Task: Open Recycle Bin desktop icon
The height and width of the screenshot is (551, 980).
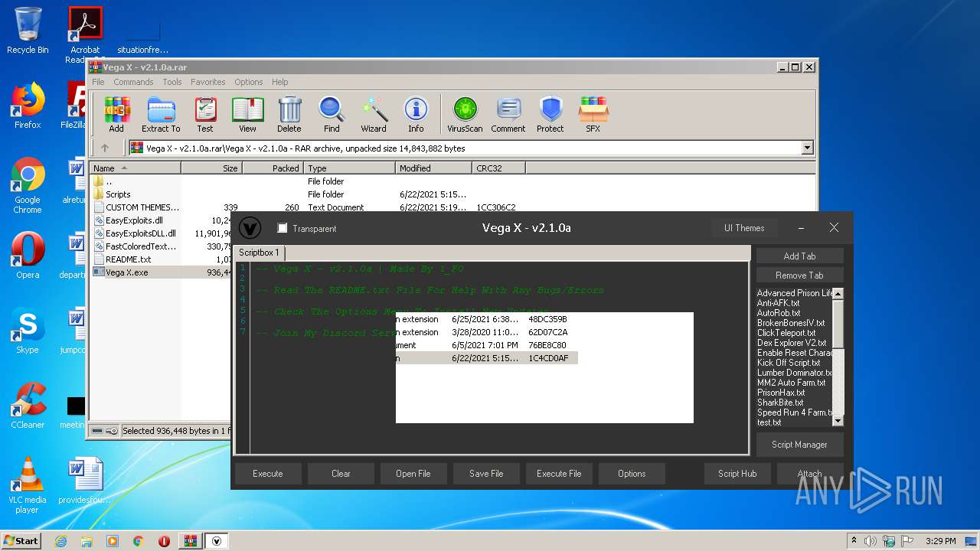Action: pos(28,31)
